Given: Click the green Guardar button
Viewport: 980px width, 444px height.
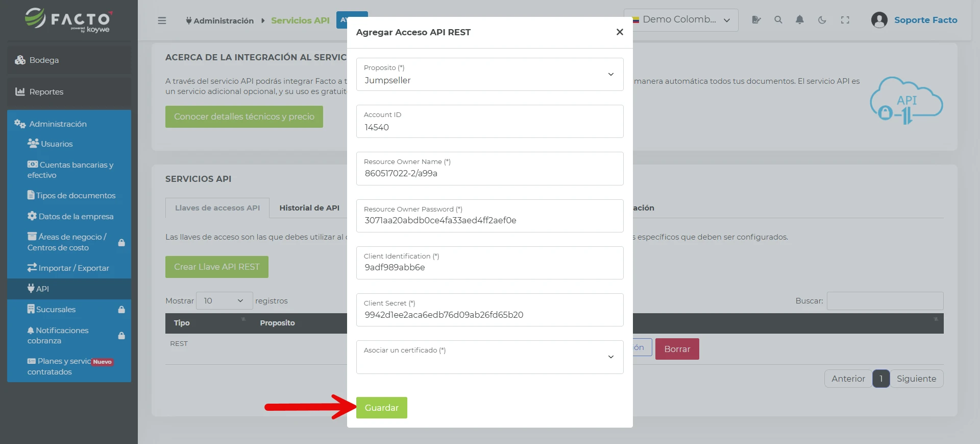Looking at the screenshot, I should [x=381, y=408].
